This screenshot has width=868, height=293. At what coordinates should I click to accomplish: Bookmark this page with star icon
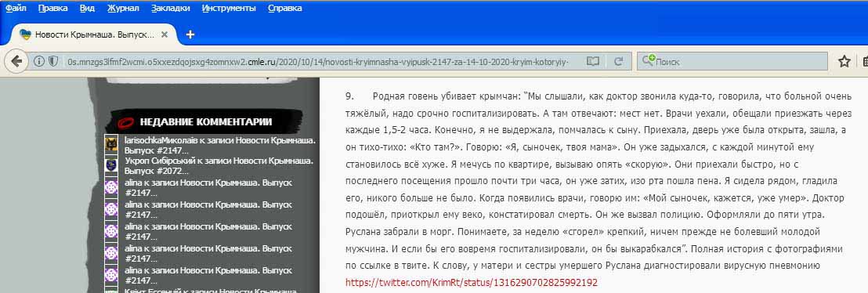tap(844, 61)
